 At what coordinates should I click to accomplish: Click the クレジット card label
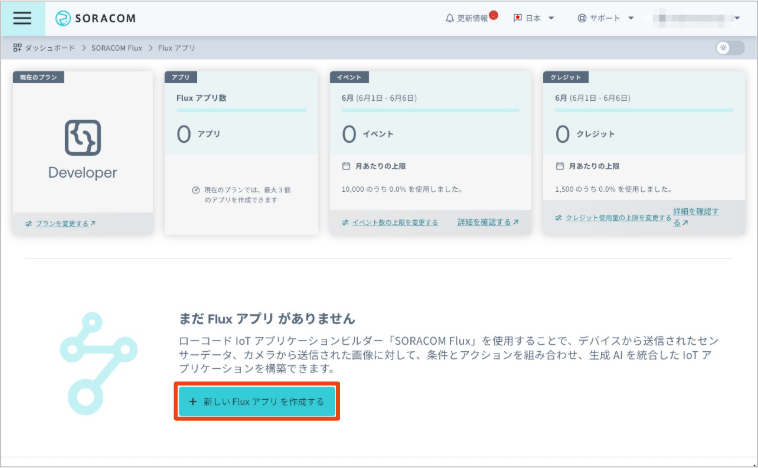pos(565,77)
